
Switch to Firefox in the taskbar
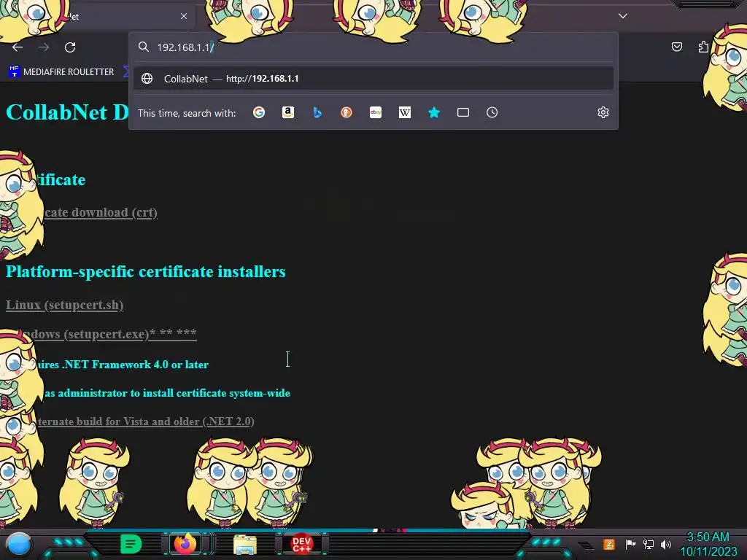[x=185, y=543]
